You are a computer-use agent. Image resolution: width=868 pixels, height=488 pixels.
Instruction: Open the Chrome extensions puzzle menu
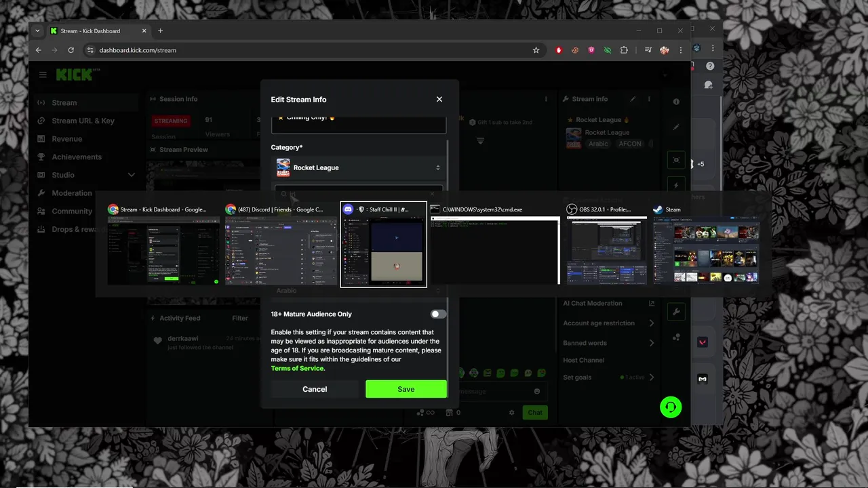pos(624,50)
